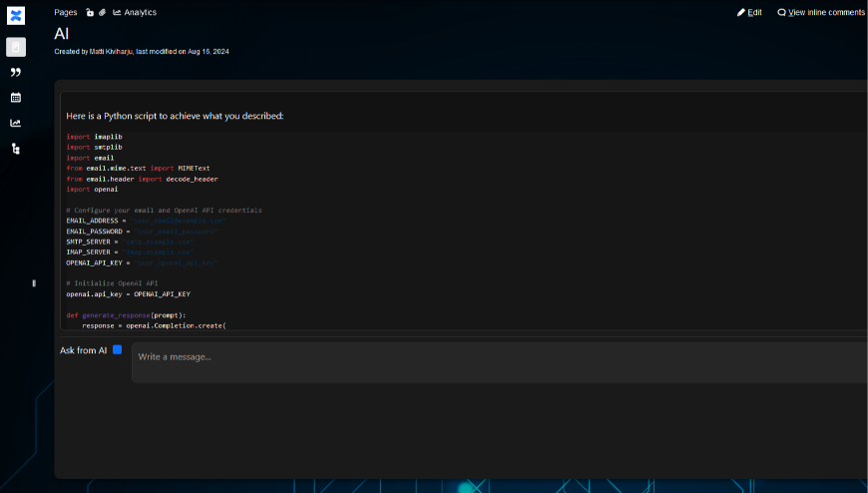Click the EMAIL_PASSWORD code line

tap(143, 231)
